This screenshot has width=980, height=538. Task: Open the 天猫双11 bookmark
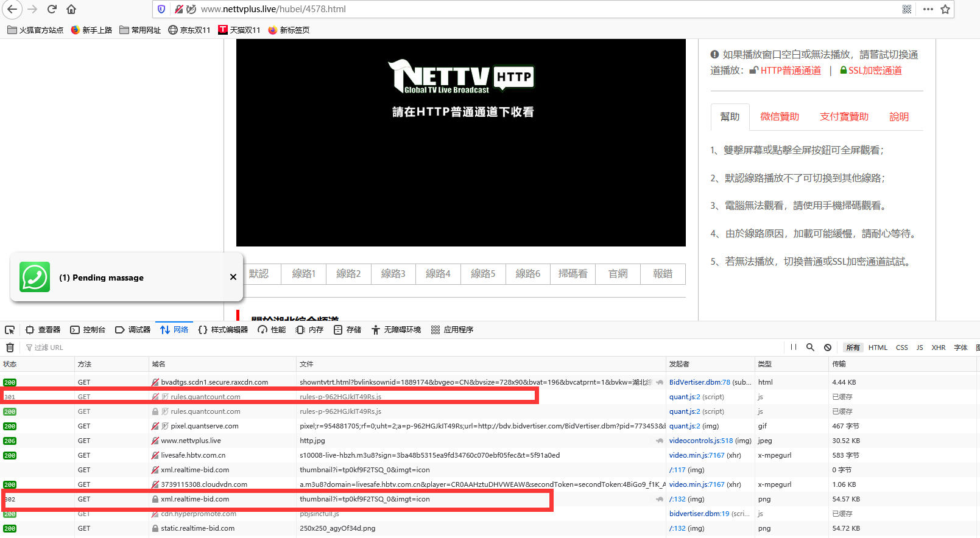[239, 30]
